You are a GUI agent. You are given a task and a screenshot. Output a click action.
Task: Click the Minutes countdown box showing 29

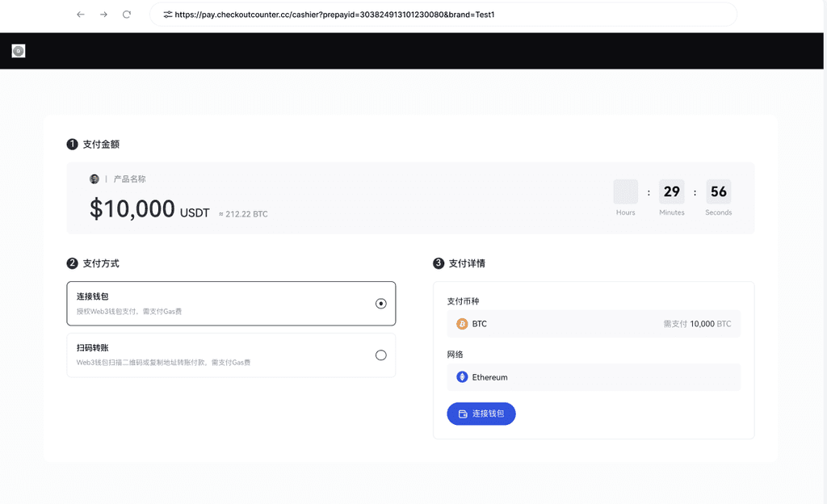[671, 192]
